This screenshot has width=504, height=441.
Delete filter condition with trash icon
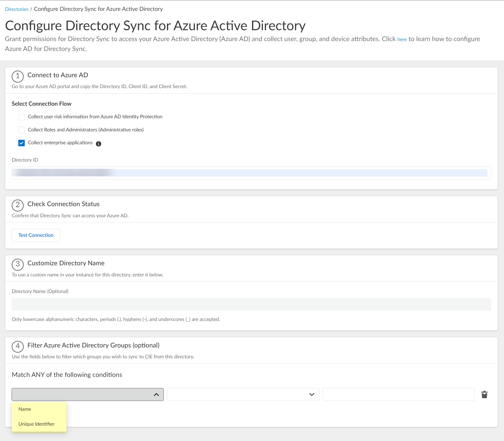[484, 394]
